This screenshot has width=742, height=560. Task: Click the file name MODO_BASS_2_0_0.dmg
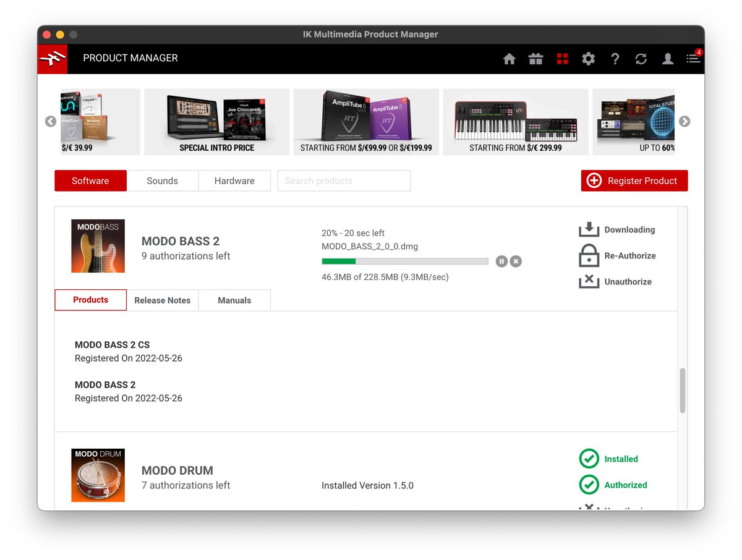pyautogui.click(x=370, y=247)
